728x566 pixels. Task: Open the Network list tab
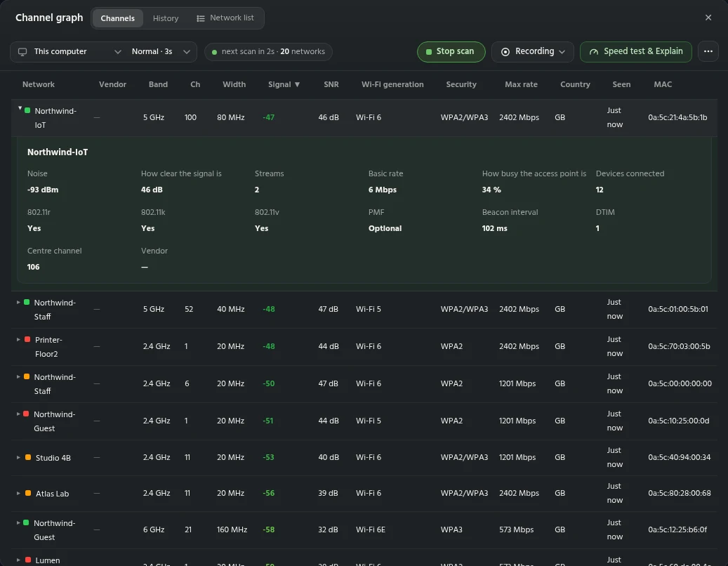tap(225, 18)
